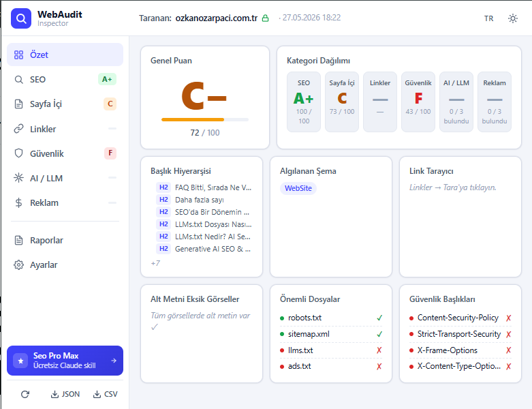Toggle the light/dark theme sun icon
The height and width of the screenshot is (409, 532).
click(513, 18)
